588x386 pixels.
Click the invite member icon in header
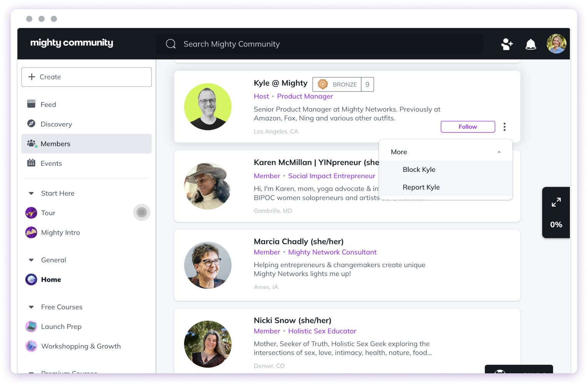coord(507,44)
